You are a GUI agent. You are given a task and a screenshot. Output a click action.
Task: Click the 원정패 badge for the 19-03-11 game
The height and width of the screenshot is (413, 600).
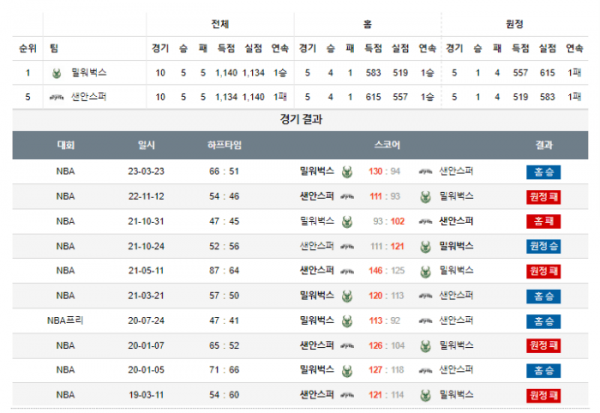[x=543, y=395]
